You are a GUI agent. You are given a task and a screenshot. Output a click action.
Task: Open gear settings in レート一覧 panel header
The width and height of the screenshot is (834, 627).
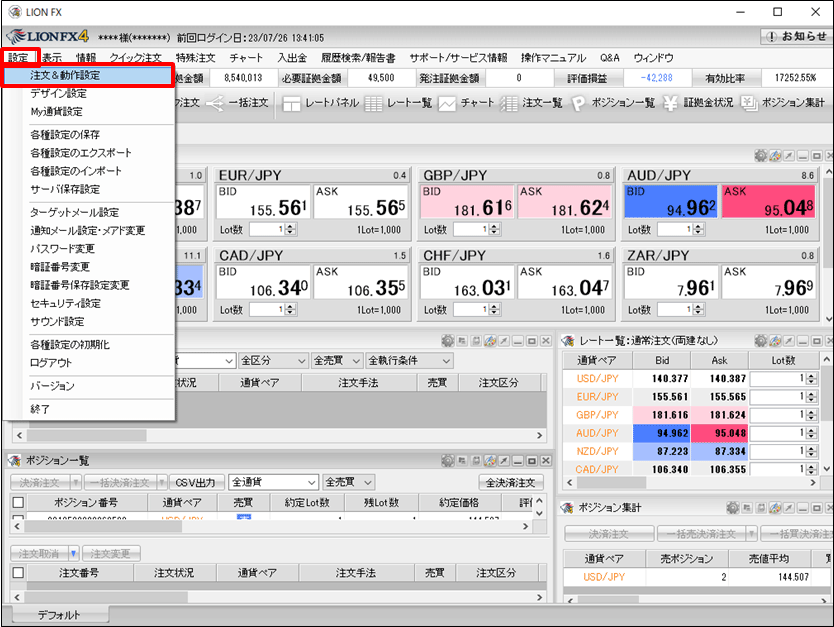[761, 341]
